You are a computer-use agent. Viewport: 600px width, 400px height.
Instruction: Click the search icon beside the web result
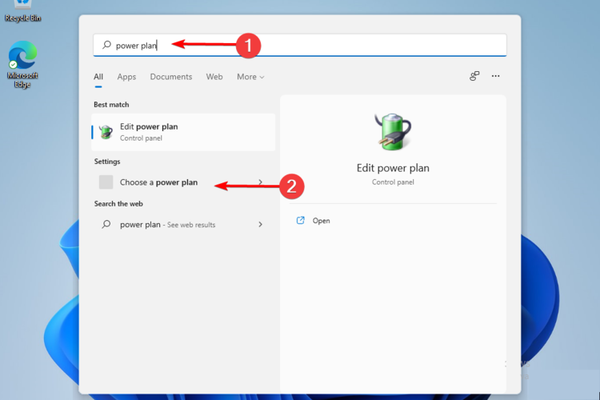[x=106, y=225]
